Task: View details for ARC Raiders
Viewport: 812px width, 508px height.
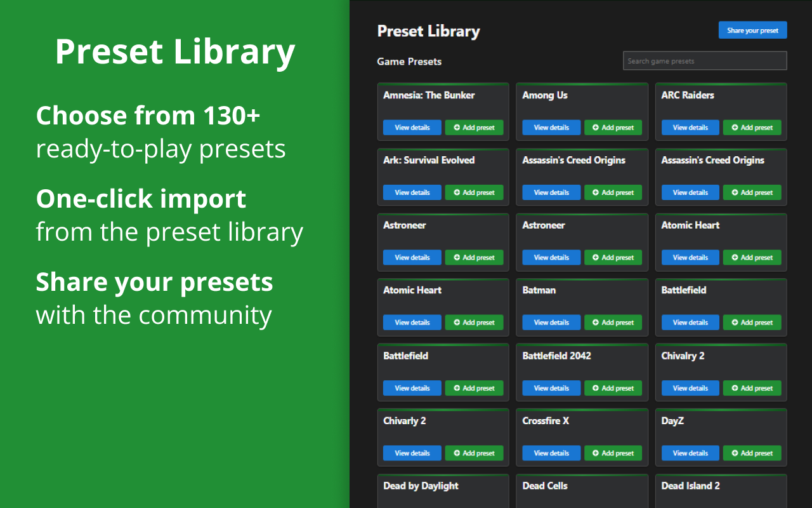Action: [690, 128]
